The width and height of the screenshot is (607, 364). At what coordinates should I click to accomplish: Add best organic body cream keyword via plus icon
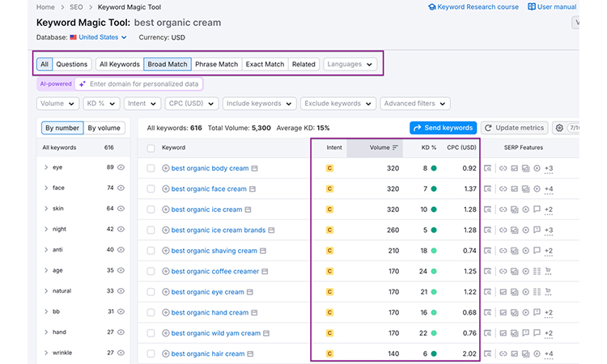point(166,168)
